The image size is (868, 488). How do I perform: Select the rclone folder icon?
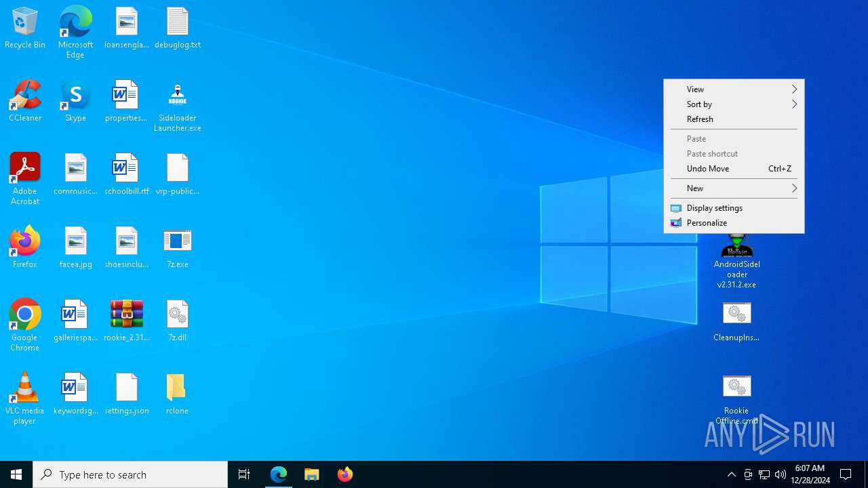coord(178,394)
